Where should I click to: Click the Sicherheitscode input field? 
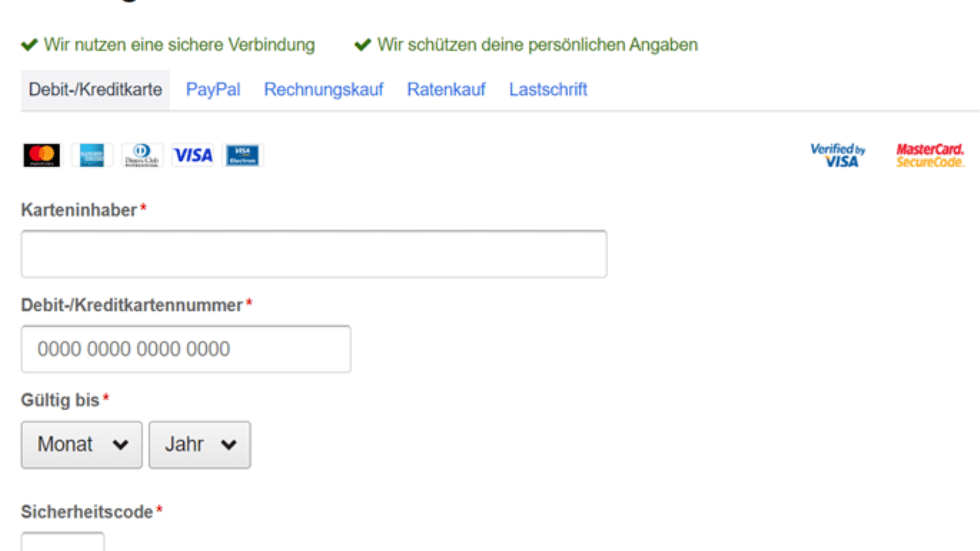click(x=63, y=542)
